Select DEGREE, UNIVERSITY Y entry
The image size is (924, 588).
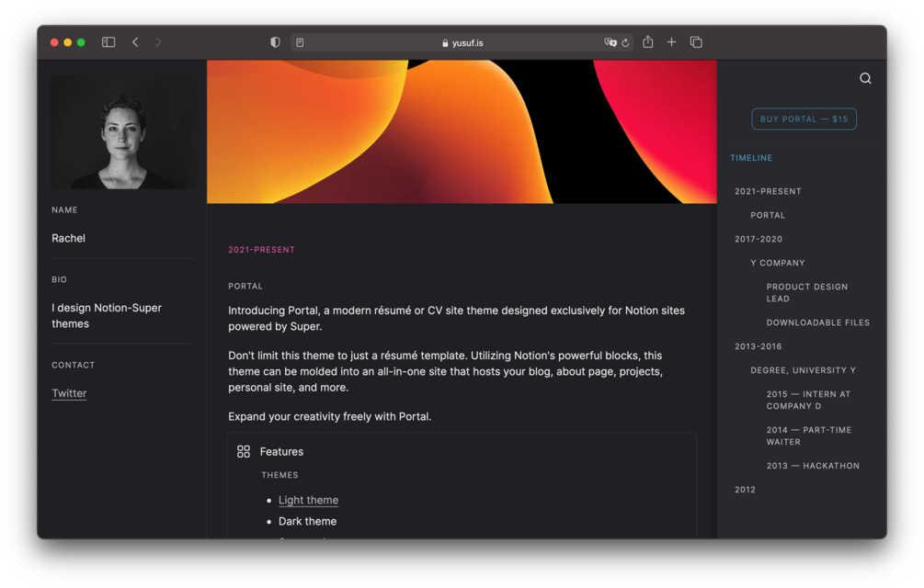[x=804, y=370]
